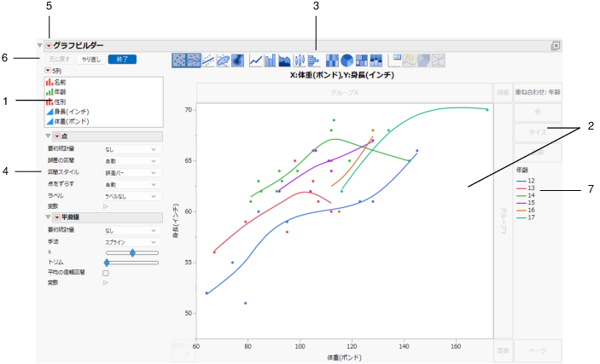The width and height of the screenshot is (600, 364).
Task: Click the 重ね合わせ: 年齢 zone
Action: pos(538,92)
